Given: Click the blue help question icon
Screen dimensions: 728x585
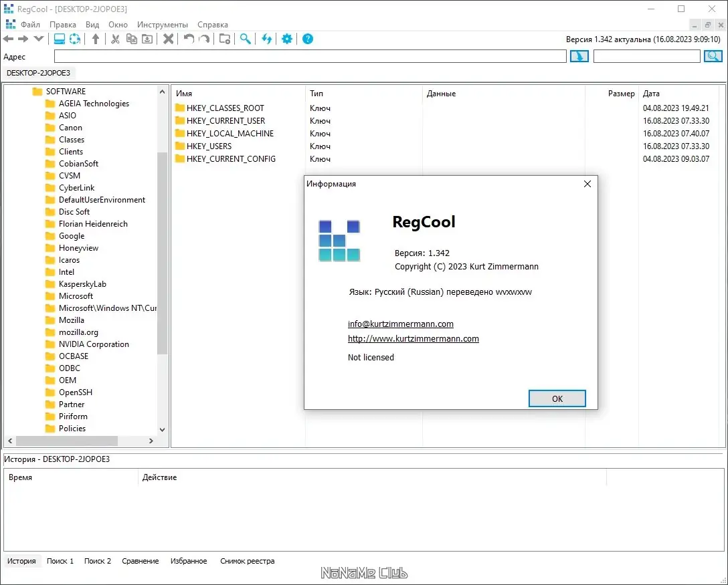Looking at the screenshot, I should (x=308, y=39).
